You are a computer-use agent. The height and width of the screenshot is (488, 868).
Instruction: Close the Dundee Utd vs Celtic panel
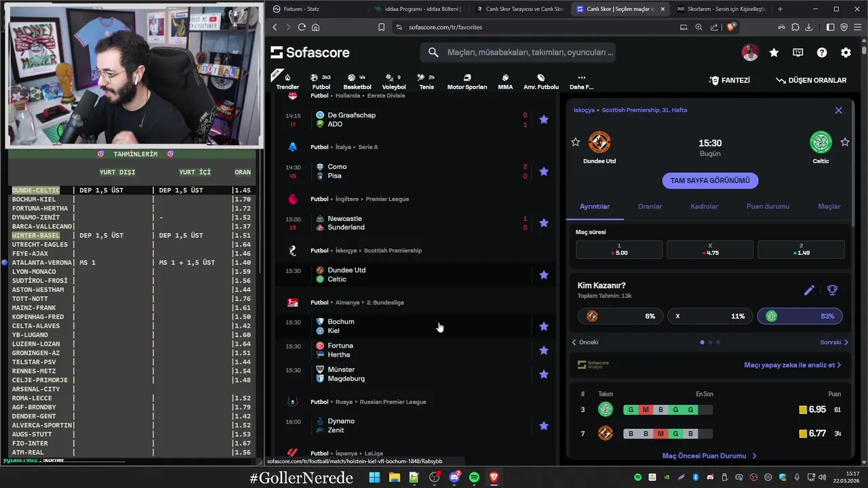[x=838, y=110]
